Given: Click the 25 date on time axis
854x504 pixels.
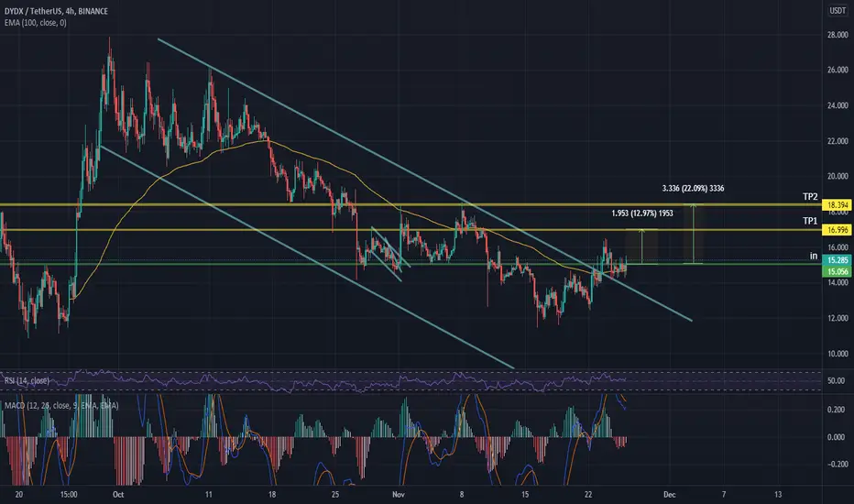Looking at the screenshot, I should point(335,495).
